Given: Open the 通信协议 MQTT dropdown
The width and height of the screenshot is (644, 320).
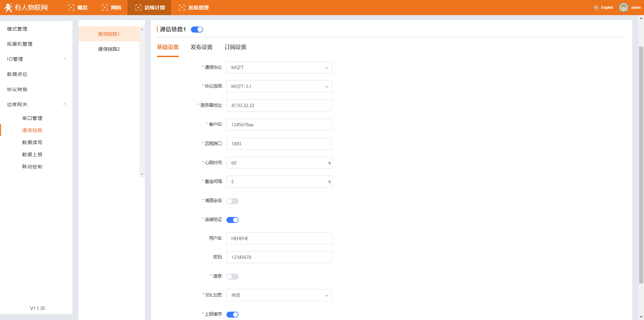Looking at the screenshot, I should [x=279, y=67].
